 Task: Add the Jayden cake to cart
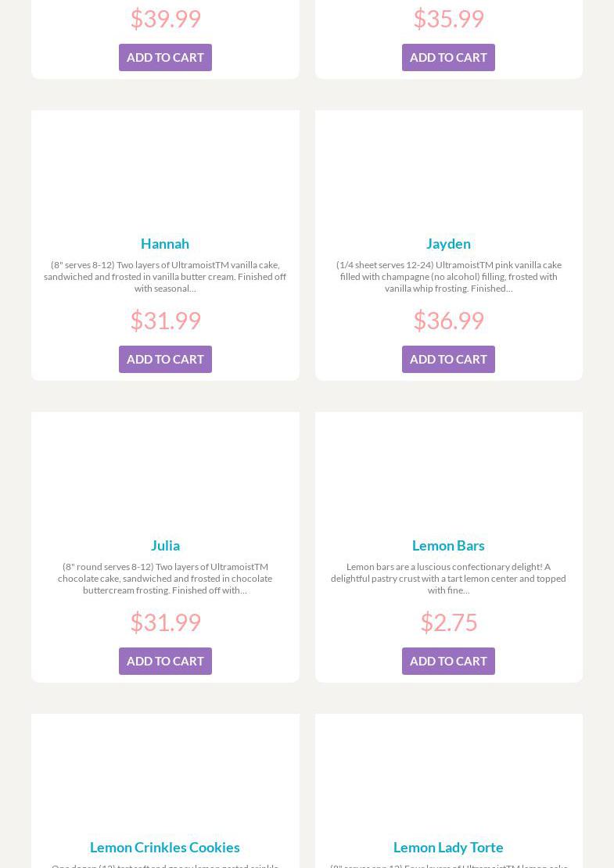point(448,359)
